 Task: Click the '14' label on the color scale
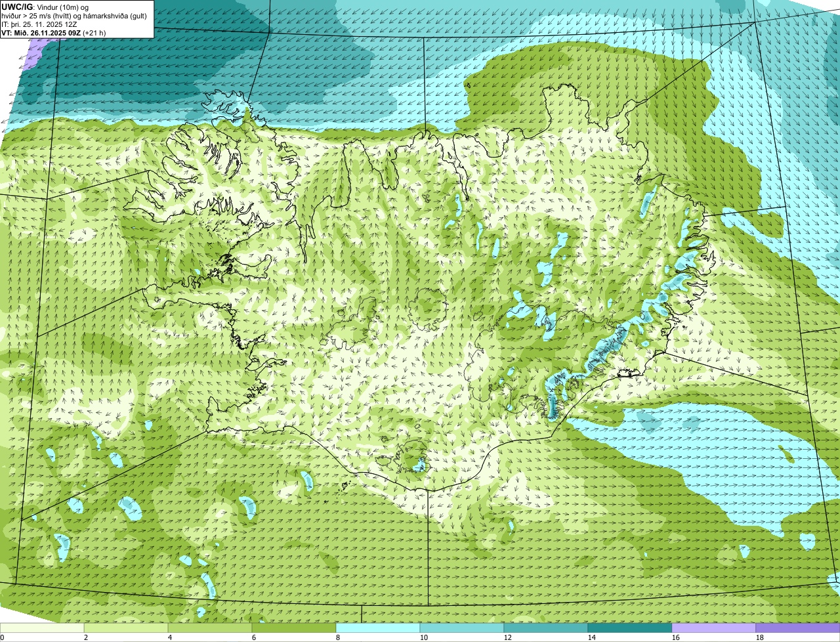point(592,637)
